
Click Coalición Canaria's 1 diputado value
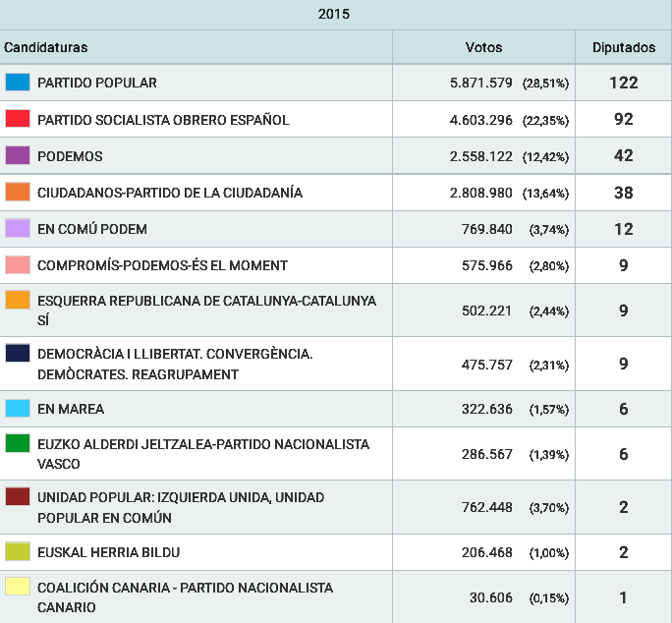[624, 597]
